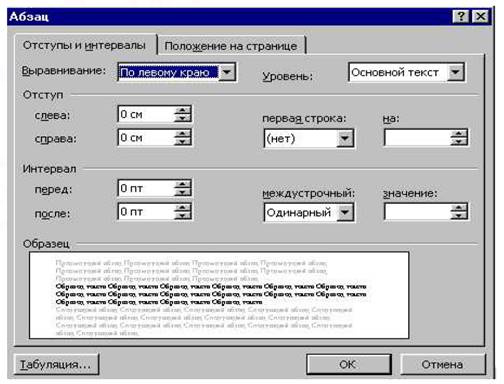Decrease the значение spinner down arrow

tap(459, 215)
